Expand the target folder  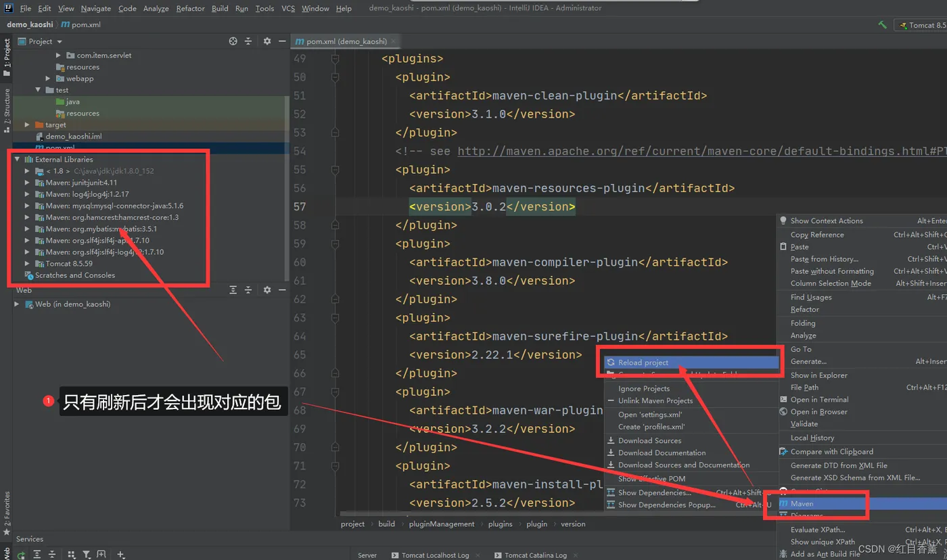(x=27, y=124)
